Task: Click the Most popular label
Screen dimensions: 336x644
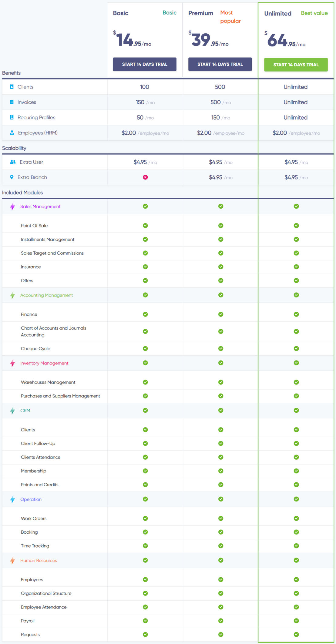Action: coord(230,17)
